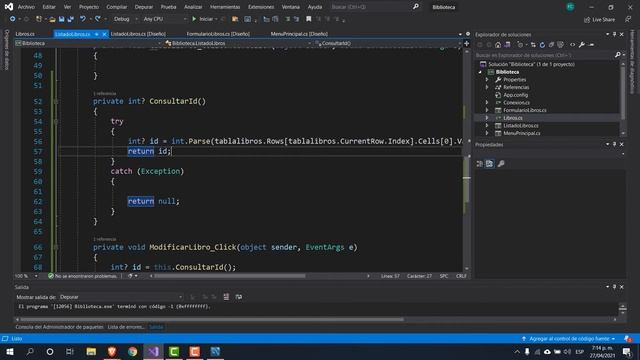Click the Save All toolbar icon
The width and height of the screenshot is (640, 360).
pyautogui.click(x=71, y=19)
